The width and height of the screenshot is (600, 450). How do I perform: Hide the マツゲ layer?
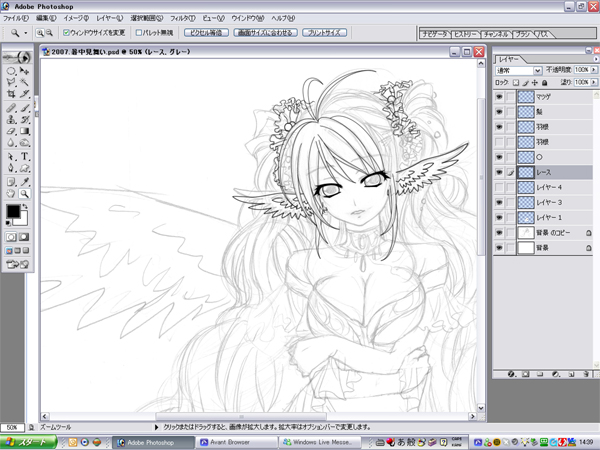coord(499,97)
